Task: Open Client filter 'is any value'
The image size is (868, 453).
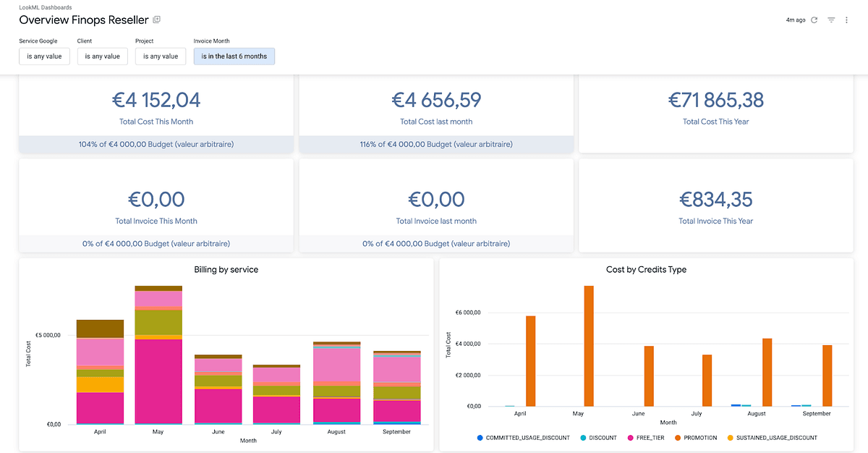Action: point(102,56)
